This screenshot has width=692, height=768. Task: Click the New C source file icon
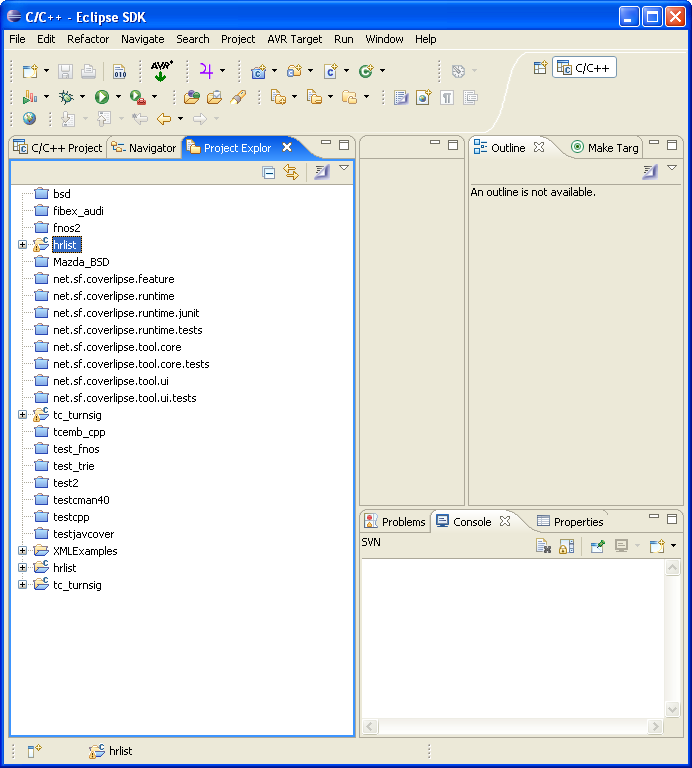point(331,72)
